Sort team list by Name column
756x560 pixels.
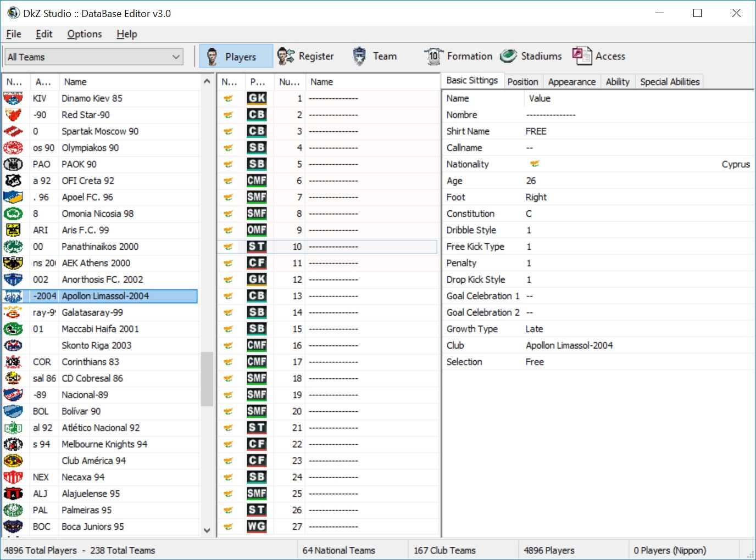pyautogui.click(x=130, y=82)
